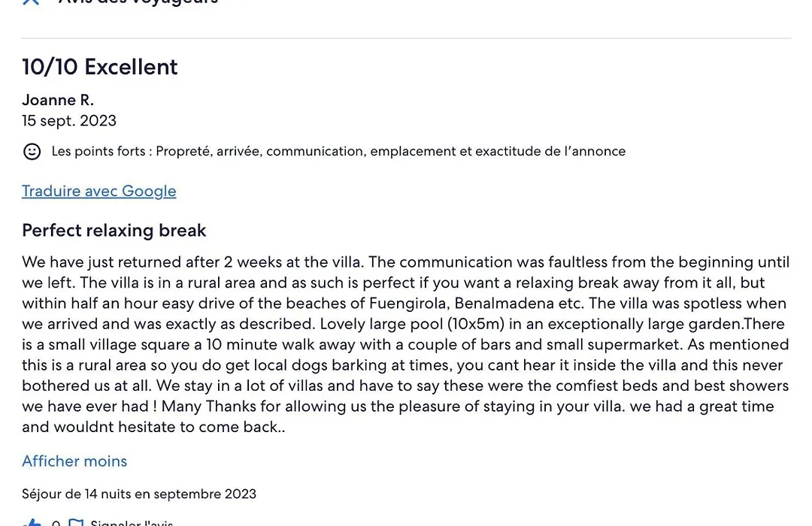
Task: Click the Perfect relaxing break review title
Action: pyautogui.click(x=114, y=231)
